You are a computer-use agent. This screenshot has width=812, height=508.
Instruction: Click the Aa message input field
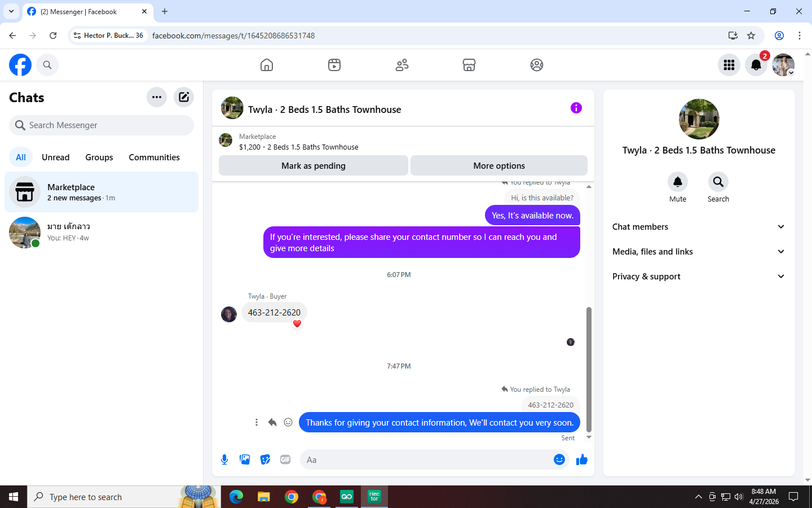426,459
